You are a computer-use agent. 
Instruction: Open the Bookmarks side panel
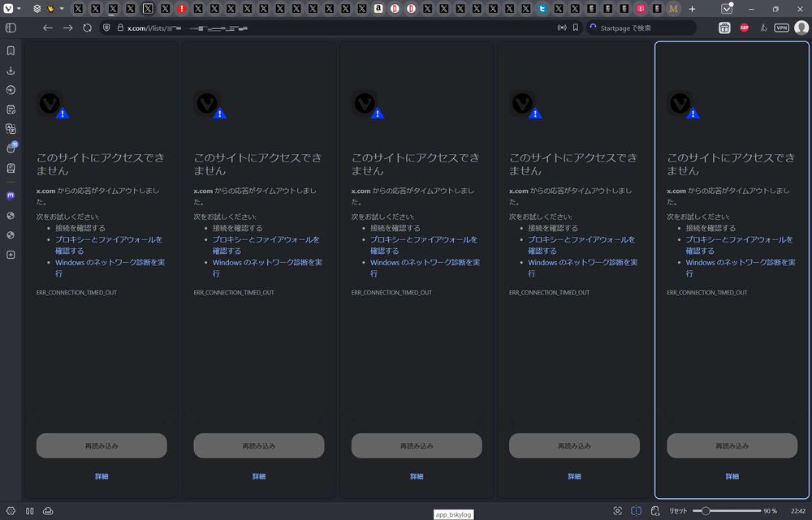point(11,51)
